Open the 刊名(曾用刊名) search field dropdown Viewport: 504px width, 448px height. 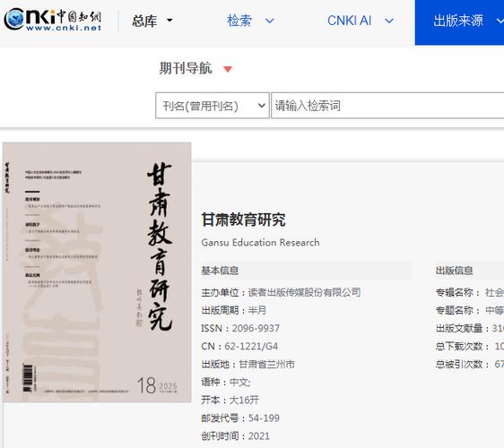pyautogui.click(x=213, y=106)
